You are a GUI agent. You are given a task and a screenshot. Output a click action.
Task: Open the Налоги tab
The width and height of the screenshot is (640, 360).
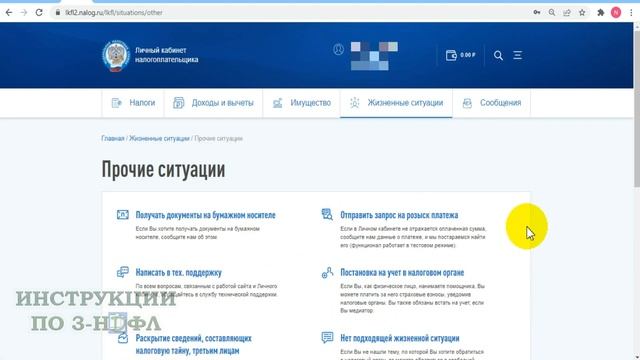pos(133,103)
